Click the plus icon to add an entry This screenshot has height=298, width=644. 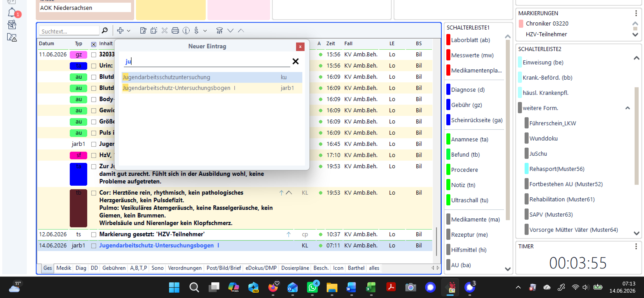tap(120, 30)
